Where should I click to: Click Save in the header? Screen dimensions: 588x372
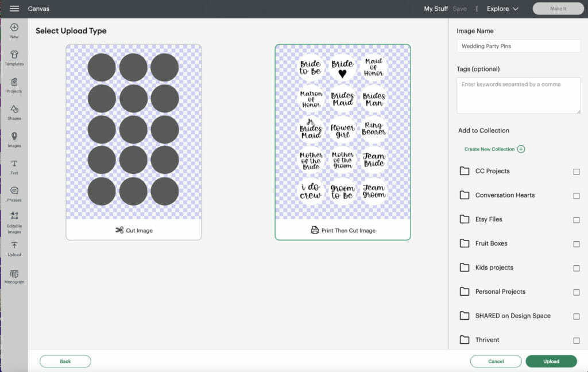[459, 9]
